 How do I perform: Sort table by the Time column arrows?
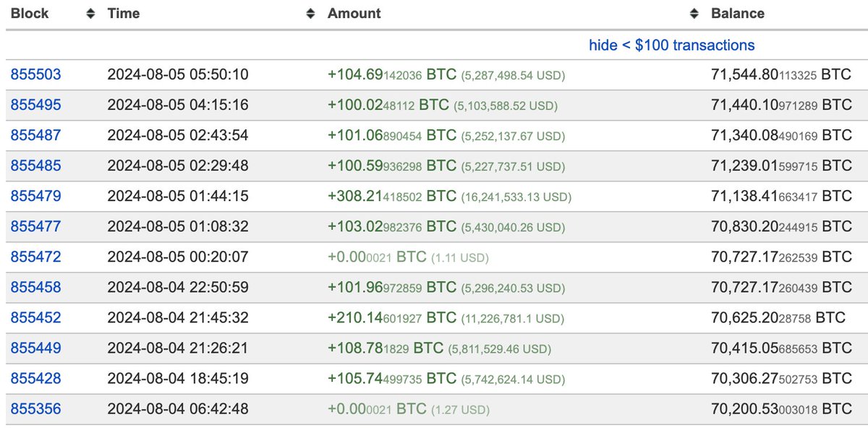click(310, 14)
